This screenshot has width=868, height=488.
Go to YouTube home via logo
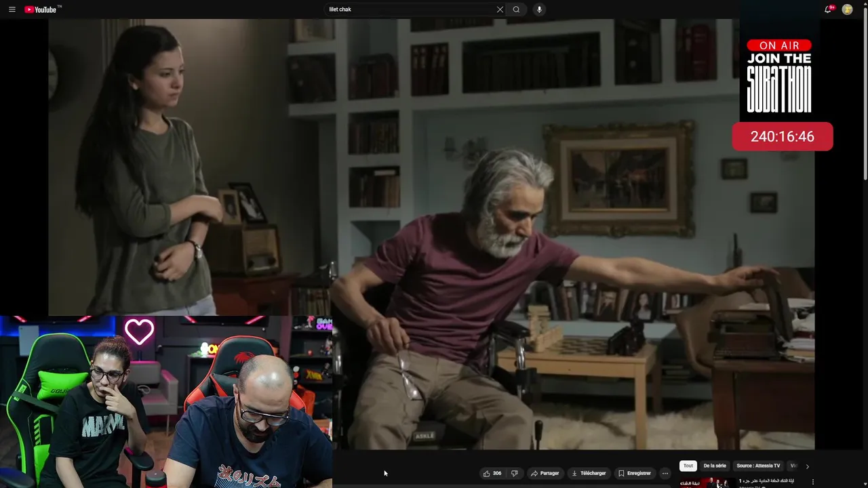pyautogui.click(x=42, y=9)
